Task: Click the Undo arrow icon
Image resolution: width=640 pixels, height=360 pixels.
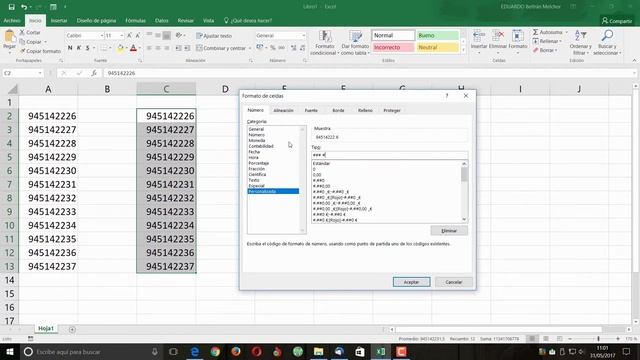Action: [24, 7]
